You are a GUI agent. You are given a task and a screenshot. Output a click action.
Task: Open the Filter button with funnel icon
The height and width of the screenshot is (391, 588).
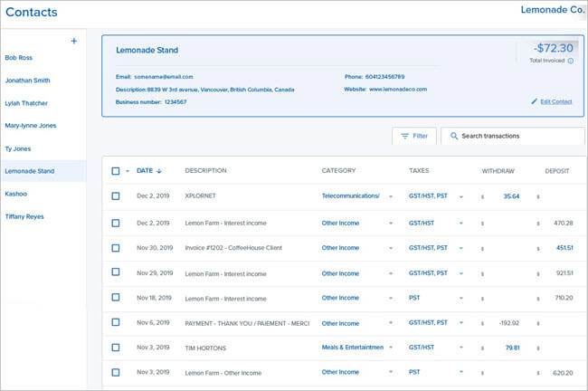coord(413,136)
